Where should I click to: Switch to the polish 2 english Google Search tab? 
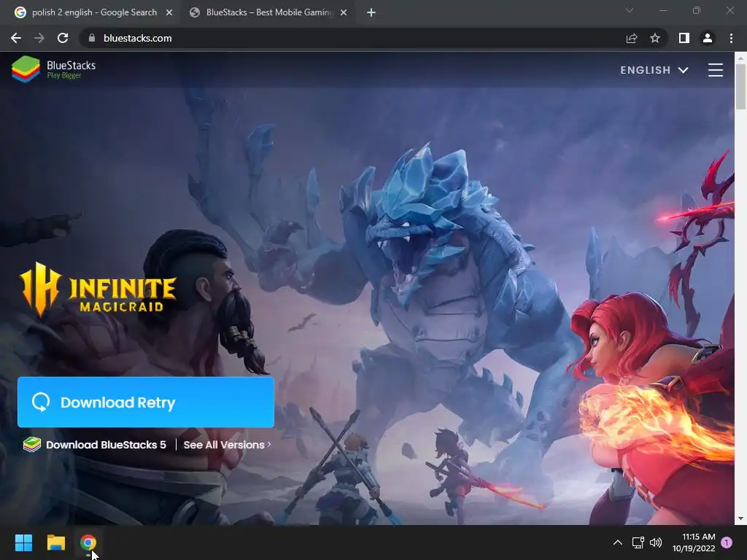tap(94, 12)
